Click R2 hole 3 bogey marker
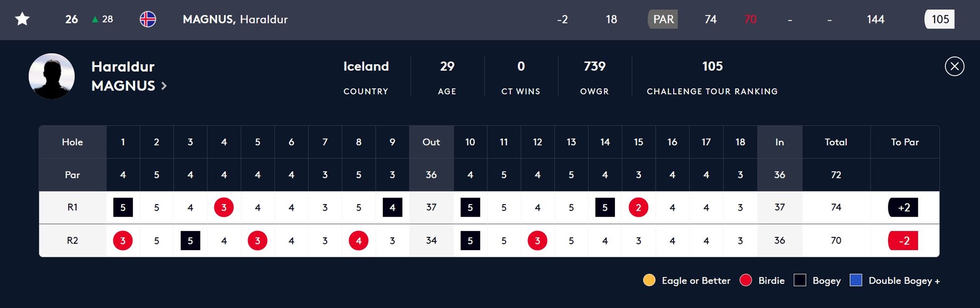The image size is (980, 308). (x=190, y=240)
